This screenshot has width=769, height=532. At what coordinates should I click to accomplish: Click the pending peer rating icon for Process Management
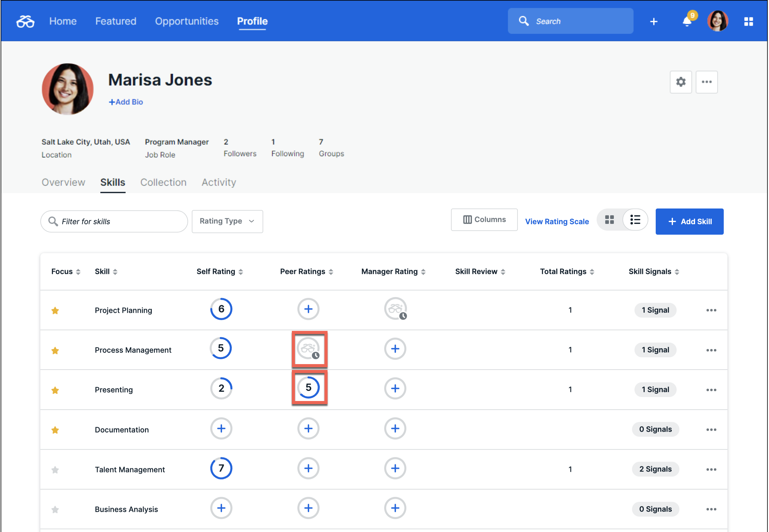pyautogui.click(x=308, y=349)
